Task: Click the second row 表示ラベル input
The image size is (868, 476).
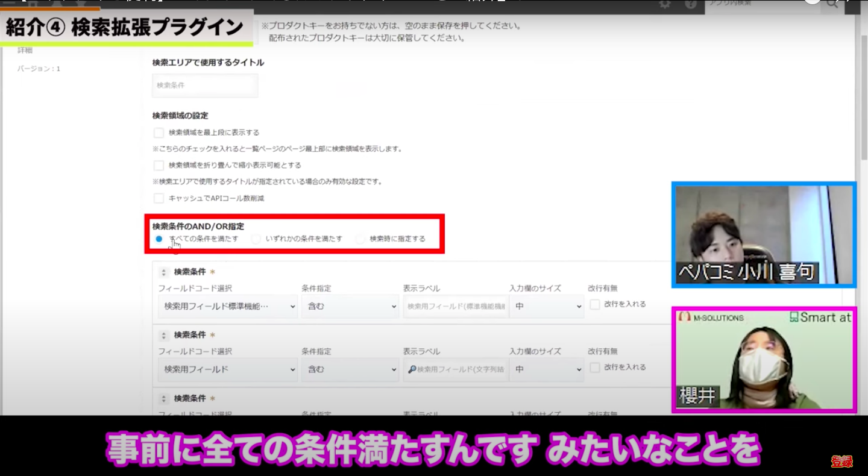Action: coord(455,369)
